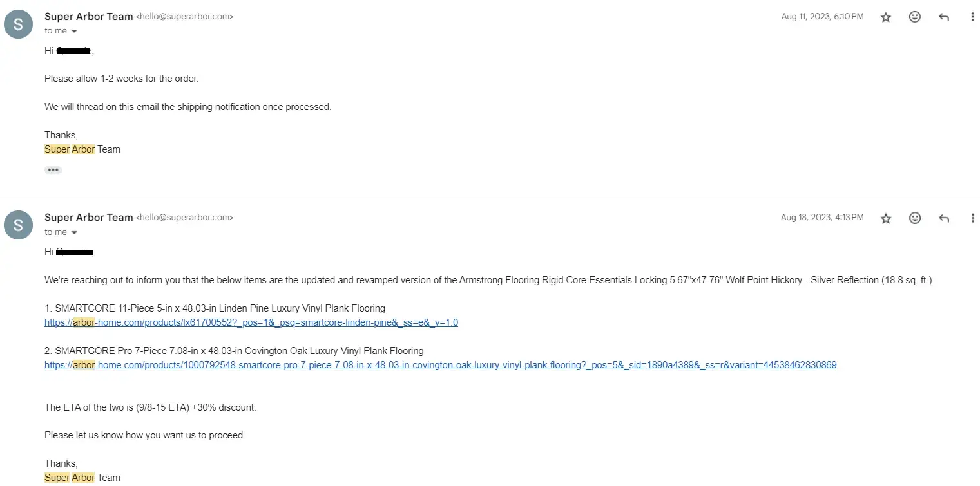The image size is (980, 486).
Task: Expand recipient details on first email
Action: (x=74, y=32)
